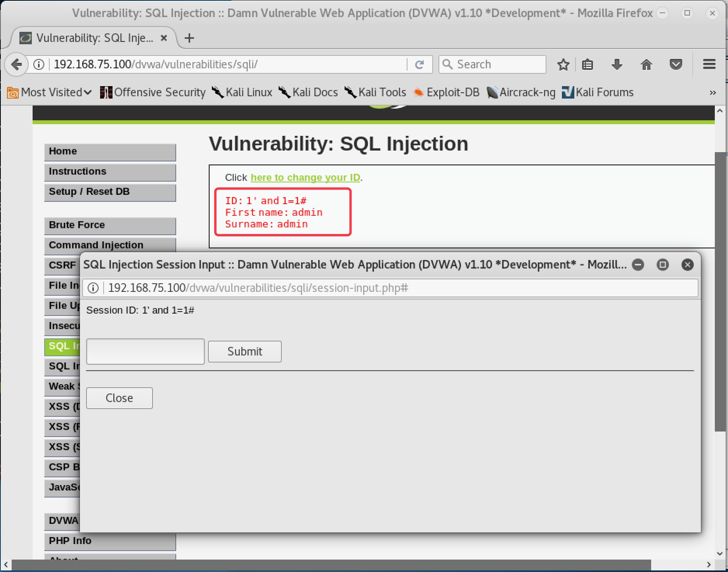The width and height of the screenshot is (728, 572).
Task: Open Instructions in the DVWA sidebar
Action: point(110,172)
